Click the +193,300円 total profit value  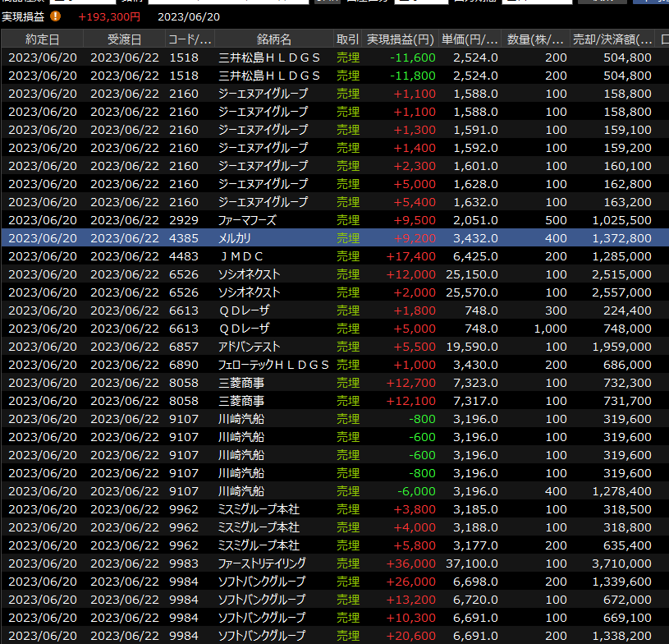tap(109, 16)
